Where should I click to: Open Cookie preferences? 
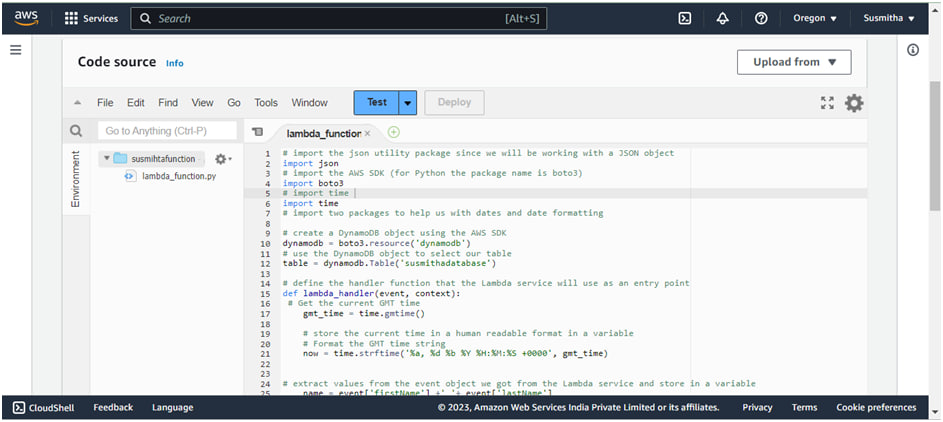tap(876, 408)
